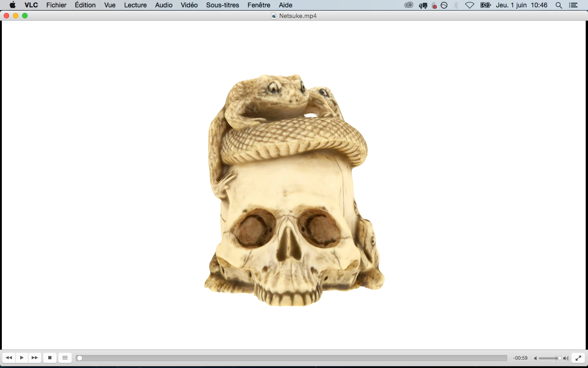Click the truck icon in menu bar
The width and height of the screenshot is (588, 368).
423,5
